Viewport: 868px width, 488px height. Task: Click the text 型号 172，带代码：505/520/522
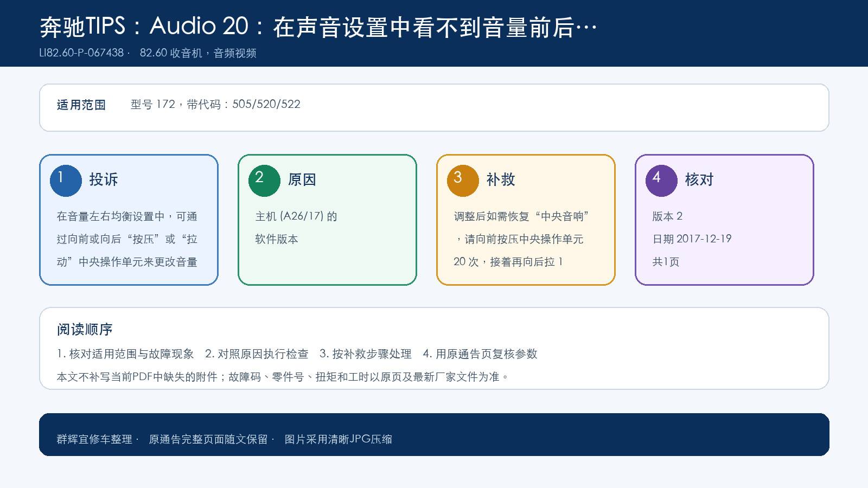point(215,105)
